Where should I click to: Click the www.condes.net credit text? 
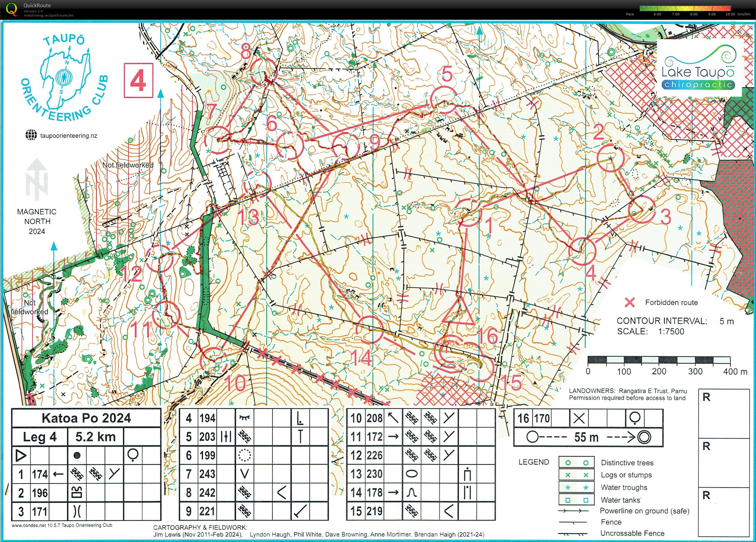pos(62,525)
